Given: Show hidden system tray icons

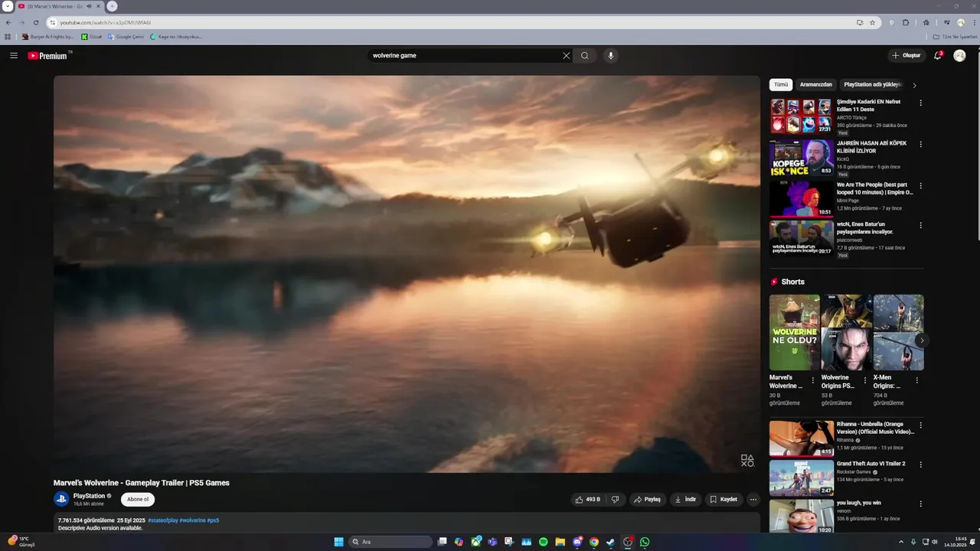Looking at the screenshot, I should (901, 542).
